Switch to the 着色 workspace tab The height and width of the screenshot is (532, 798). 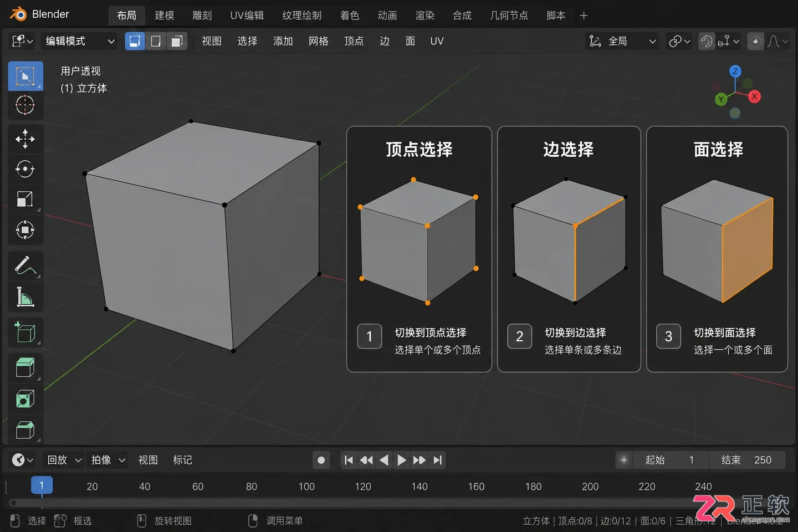tap(350, 16)
